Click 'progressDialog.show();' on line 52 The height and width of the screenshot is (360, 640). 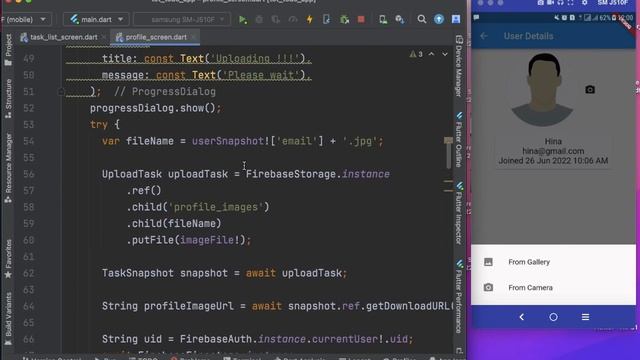tap(156, 108)
